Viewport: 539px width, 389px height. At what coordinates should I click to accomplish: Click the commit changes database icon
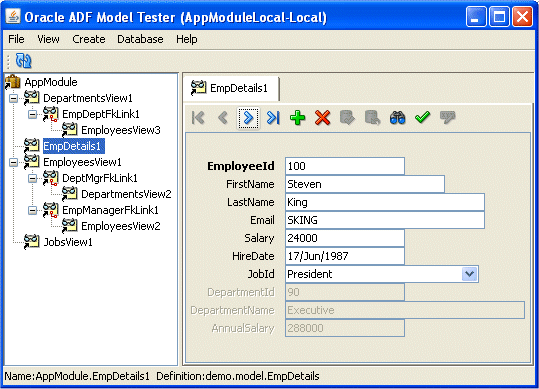click(x=348, y=118)
